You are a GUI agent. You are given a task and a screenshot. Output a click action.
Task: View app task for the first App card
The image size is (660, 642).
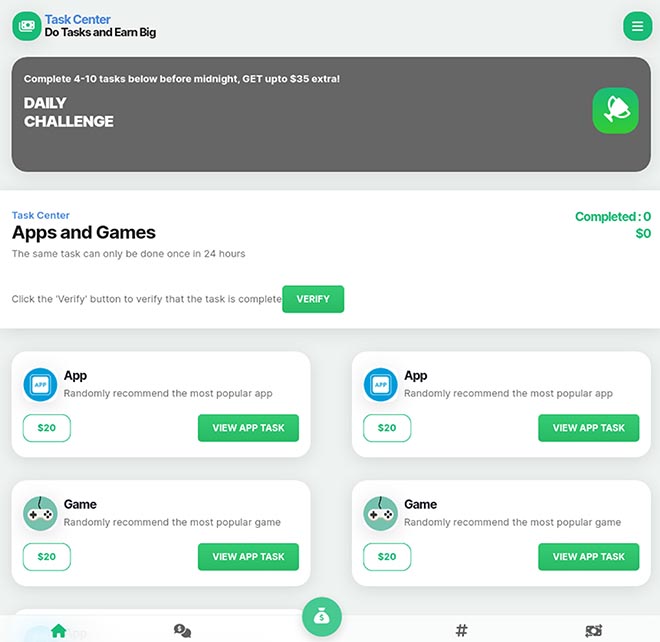click(248, 428)
